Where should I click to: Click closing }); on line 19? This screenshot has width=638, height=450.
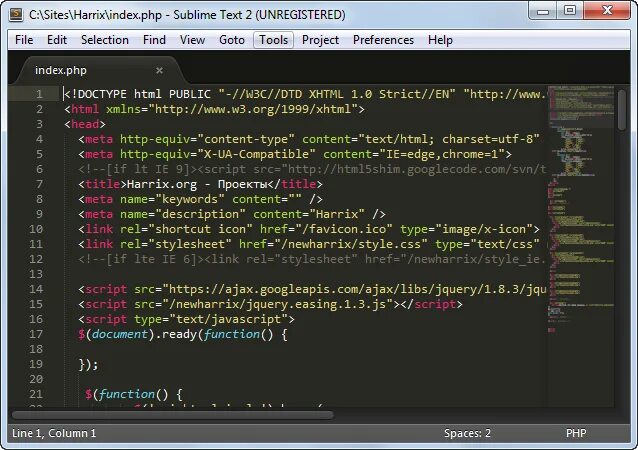89,364
